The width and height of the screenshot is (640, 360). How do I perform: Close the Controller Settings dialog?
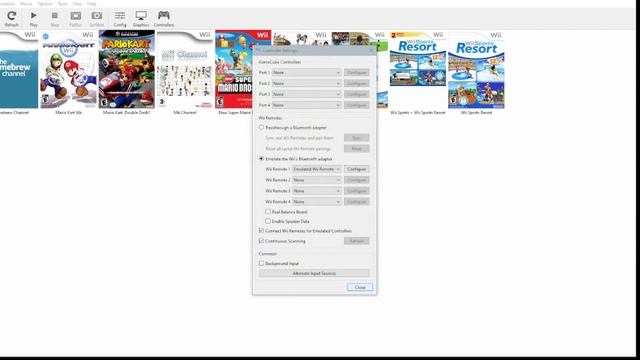point(360,287)
